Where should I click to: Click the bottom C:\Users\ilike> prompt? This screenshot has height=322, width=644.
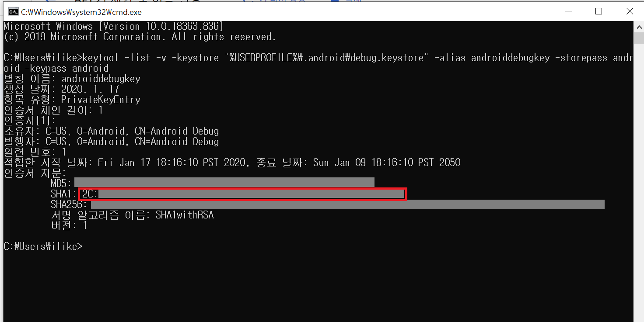click(42, 246)
